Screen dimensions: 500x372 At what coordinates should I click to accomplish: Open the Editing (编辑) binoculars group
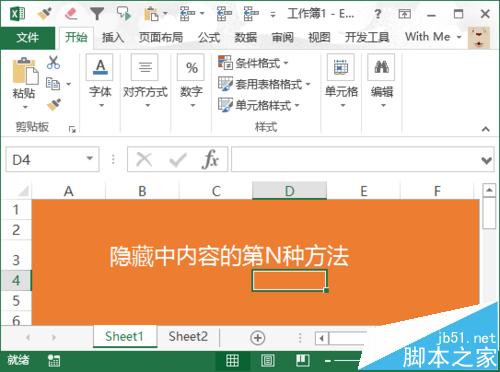tap(382, 81)
